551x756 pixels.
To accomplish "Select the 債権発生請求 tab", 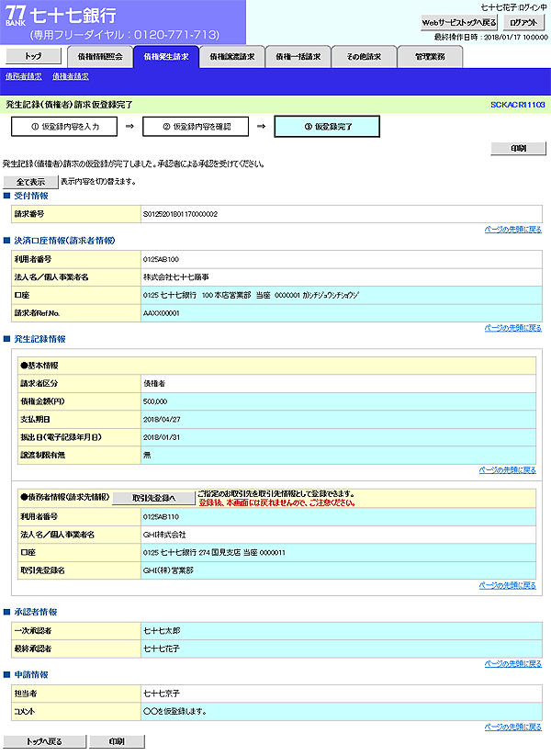I will tap(166, 57).
